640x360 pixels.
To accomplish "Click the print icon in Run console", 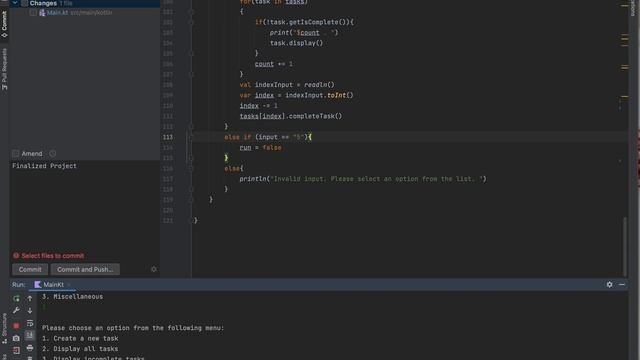I will (30, 348).
